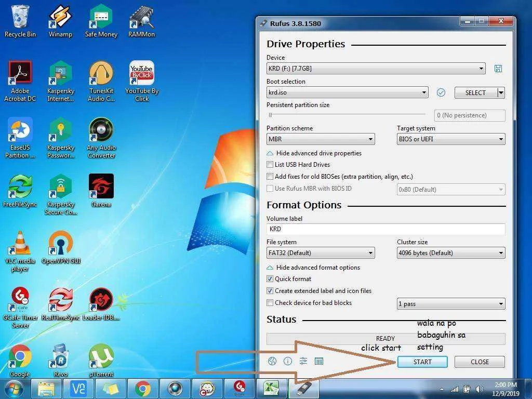
Task: Open VLC media player shortcut
Action: [20, 251]
